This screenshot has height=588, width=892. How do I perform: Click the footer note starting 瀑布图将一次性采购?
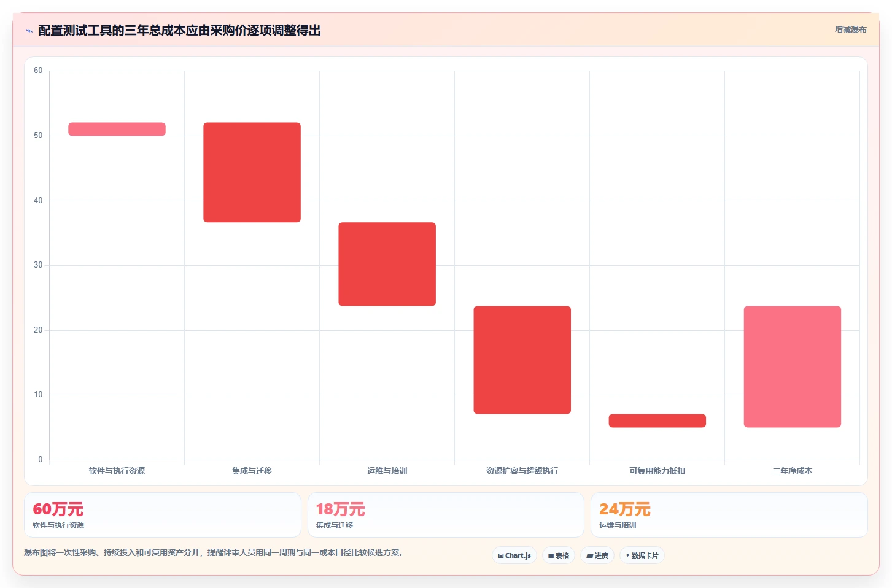click(x=214, y=552)
